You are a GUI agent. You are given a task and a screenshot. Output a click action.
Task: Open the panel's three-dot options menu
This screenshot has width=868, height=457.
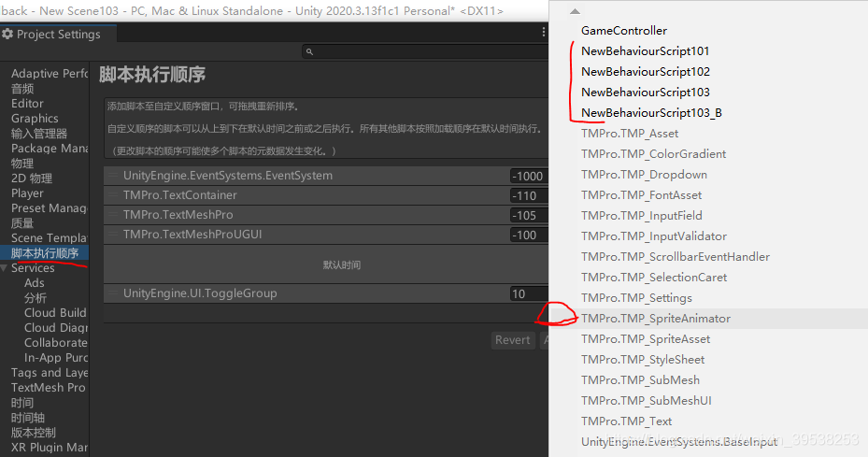pyautogui.click(x=543, y=33)
